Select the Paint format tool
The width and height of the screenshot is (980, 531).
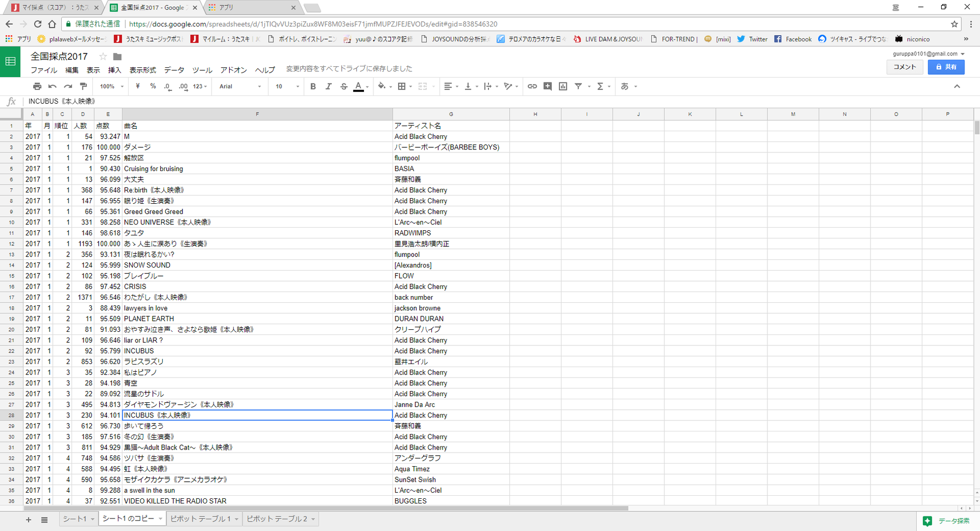click(83, 87)
